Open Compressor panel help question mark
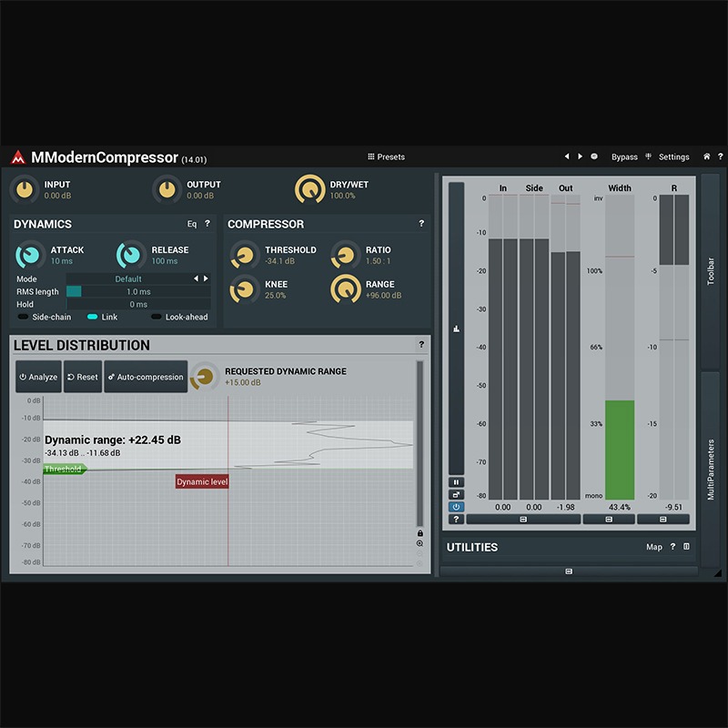The image size is (728, 728). tap(421, 223)
